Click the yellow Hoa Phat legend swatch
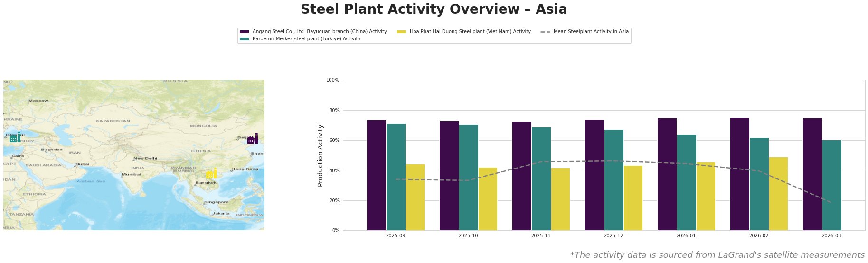Viewport: 868px width, 263px height. pyautogui.click(x=402, y=32)
